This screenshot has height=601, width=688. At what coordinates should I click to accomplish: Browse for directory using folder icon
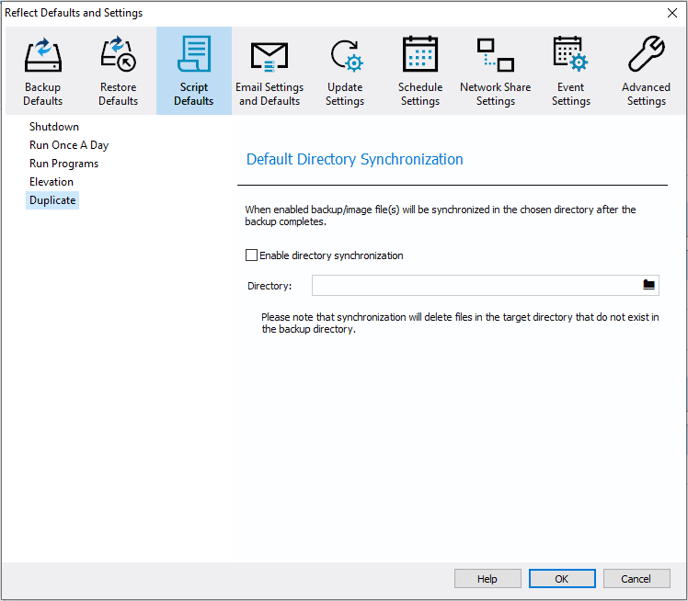pyautogui.click(x=649, y=285)
